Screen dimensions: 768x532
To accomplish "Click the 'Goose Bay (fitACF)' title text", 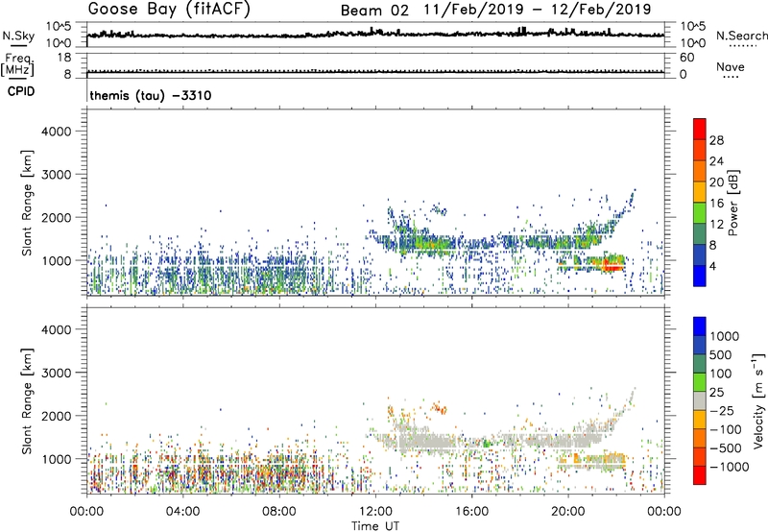I will 169,10.
